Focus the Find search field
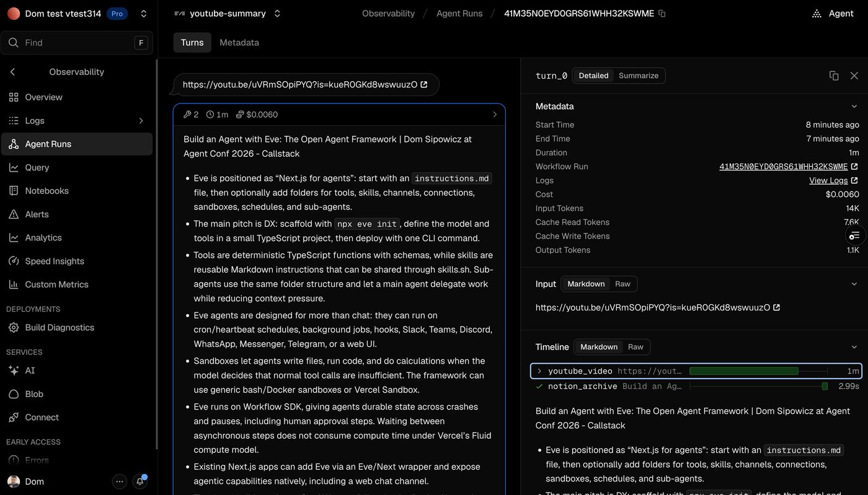Screen dimensions: 868x495 pos(77,43)
